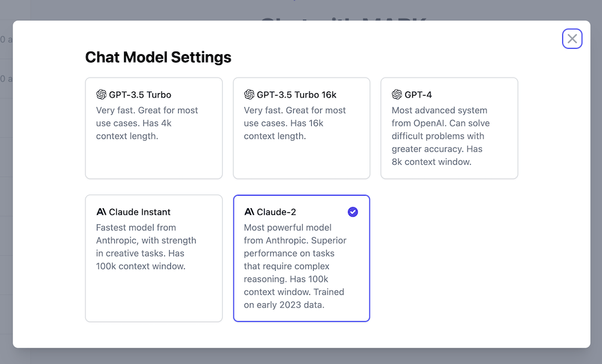Click the OpenAI logo beside GPT-3.5 Turbo

101,94
